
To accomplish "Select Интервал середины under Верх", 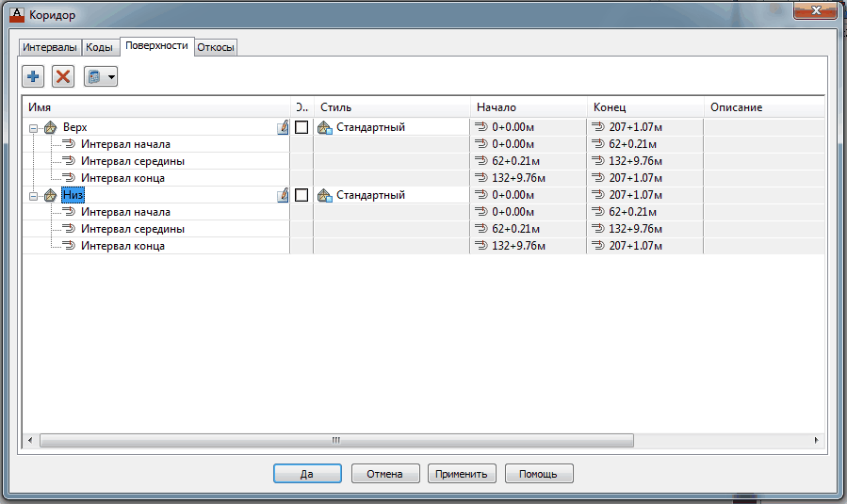I will 132,161.
